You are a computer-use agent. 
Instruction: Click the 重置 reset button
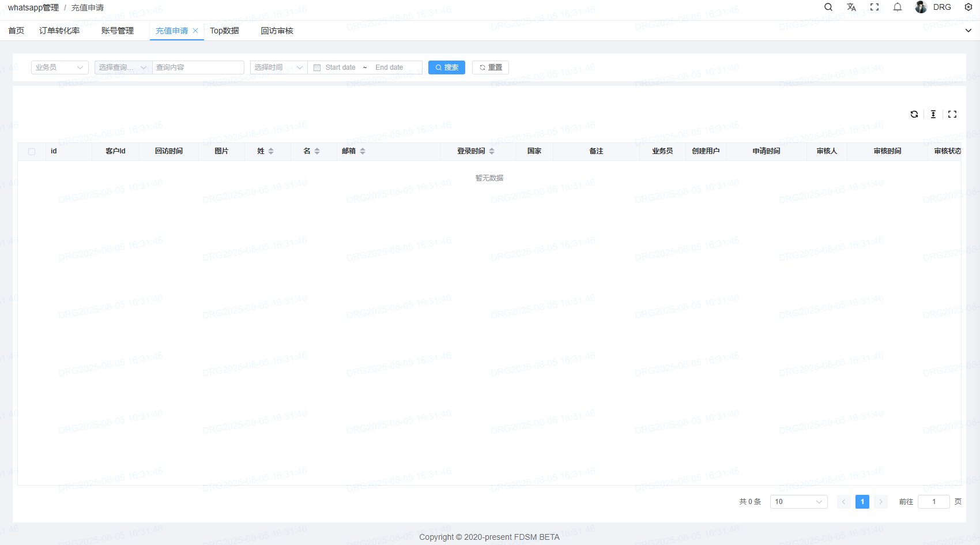click(x=491, y=67)
